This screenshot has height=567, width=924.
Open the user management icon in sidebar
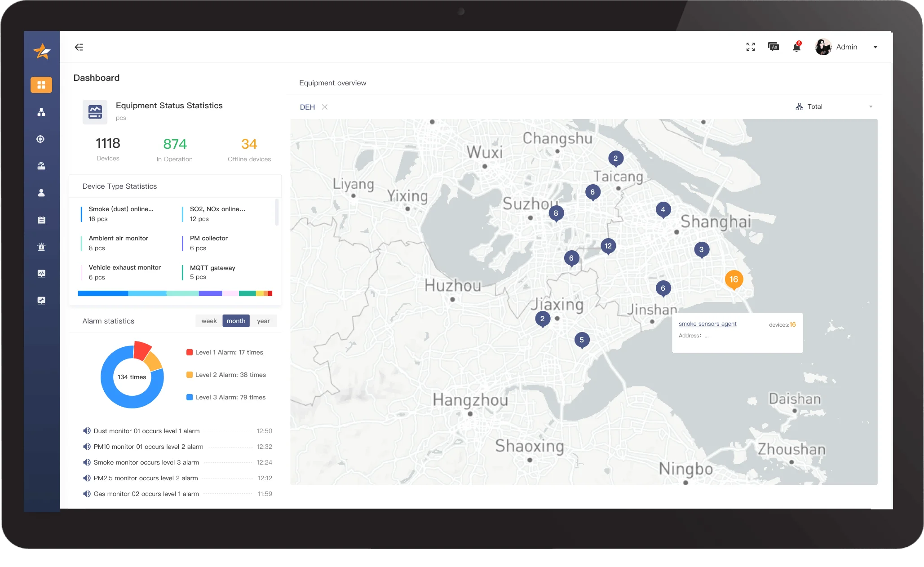click(x=41, y=192)
